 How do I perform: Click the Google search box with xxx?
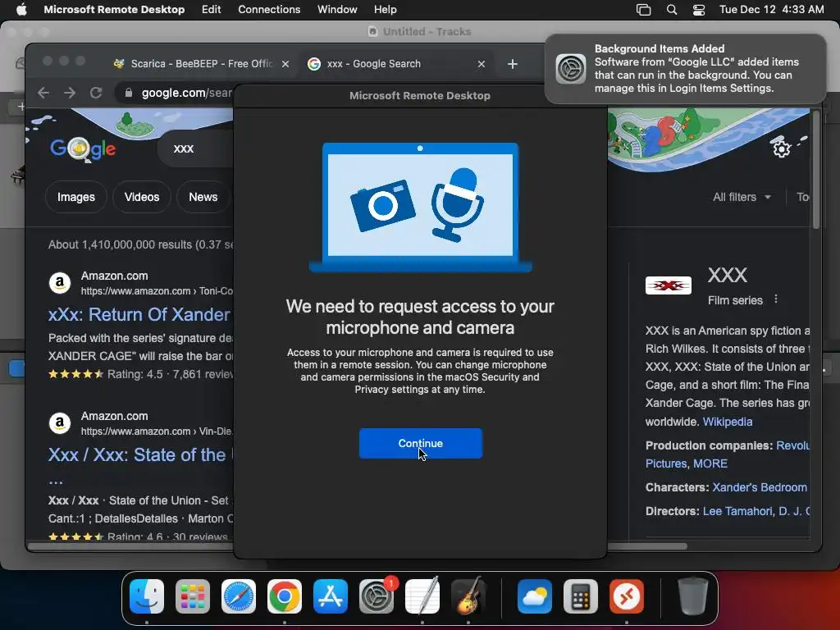tap(195, 149)
